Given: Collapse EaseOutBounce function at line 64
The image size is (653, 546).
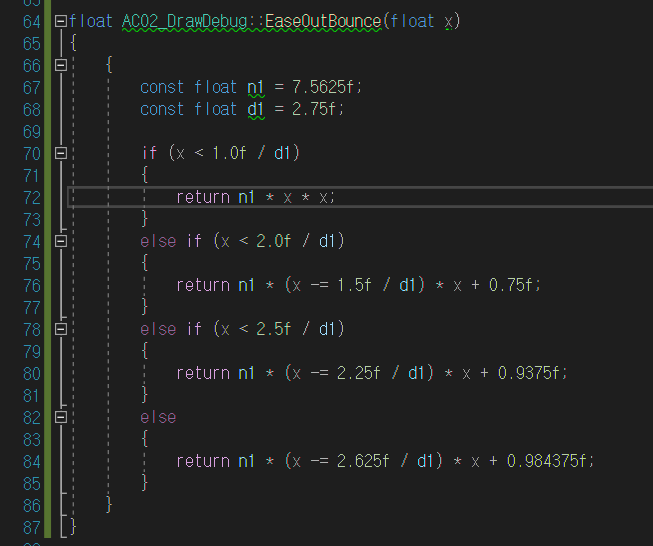Looking at the screenshot, I should [x=61, y=21].
